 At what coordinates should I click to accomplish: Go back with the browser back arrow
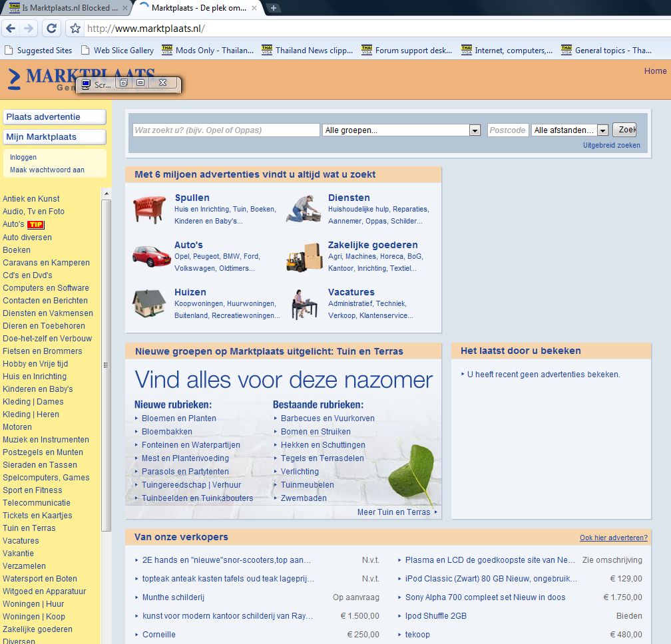point(11,29)
